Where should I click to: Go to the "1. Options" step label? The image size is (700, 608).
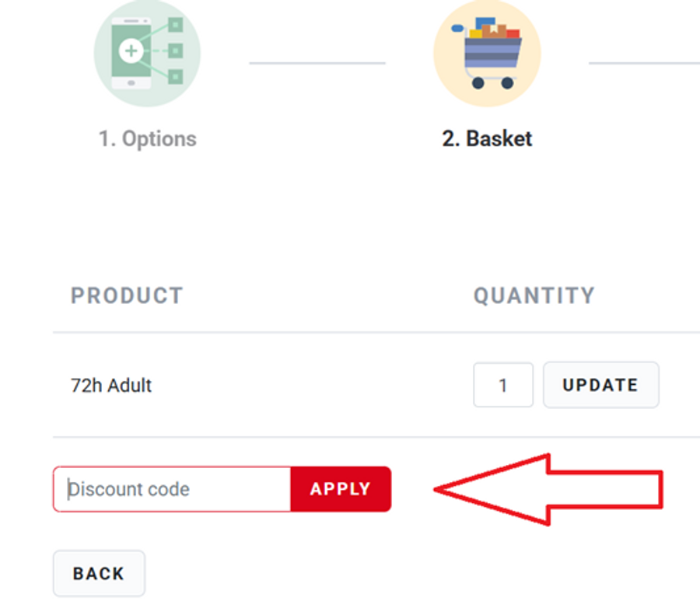pos(147,139)
